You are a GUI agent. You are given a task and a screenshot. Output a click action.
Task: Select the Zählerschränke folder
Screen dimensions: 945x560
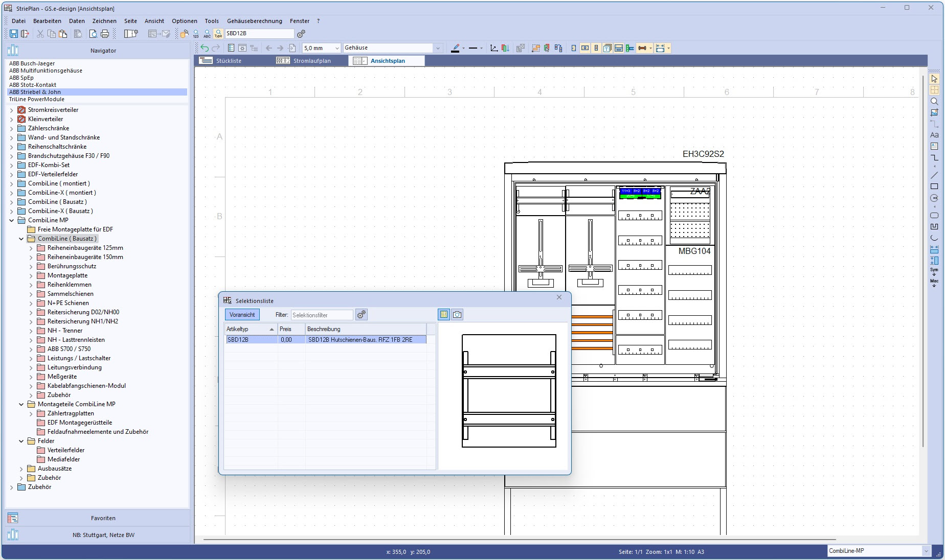tap(49, 128)
